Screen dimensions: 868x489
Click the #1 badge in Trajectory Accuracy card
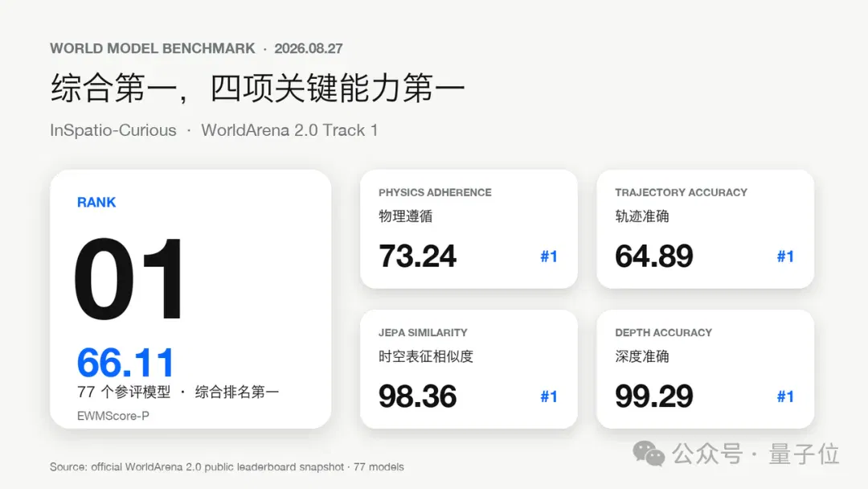coord(785,257)
